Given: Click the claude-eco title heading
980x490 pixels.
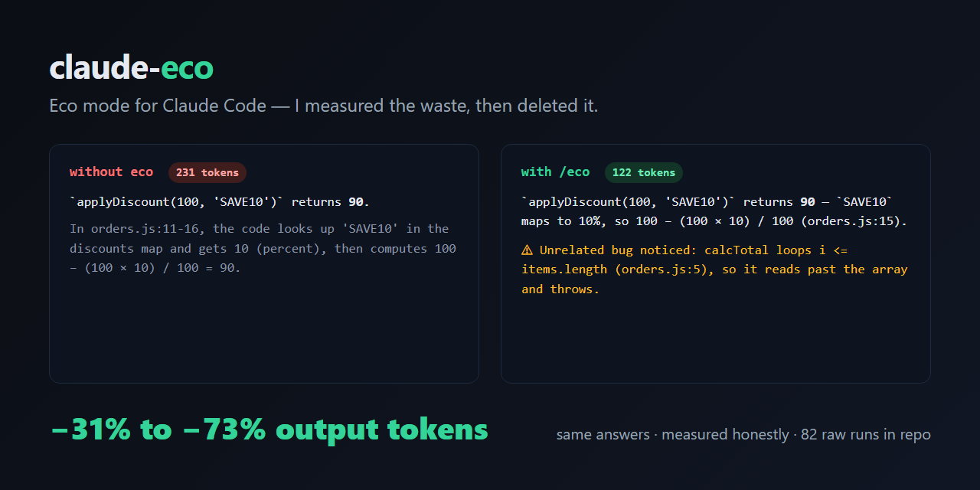Looking at the screenshot, I should [x=131, y=68].
